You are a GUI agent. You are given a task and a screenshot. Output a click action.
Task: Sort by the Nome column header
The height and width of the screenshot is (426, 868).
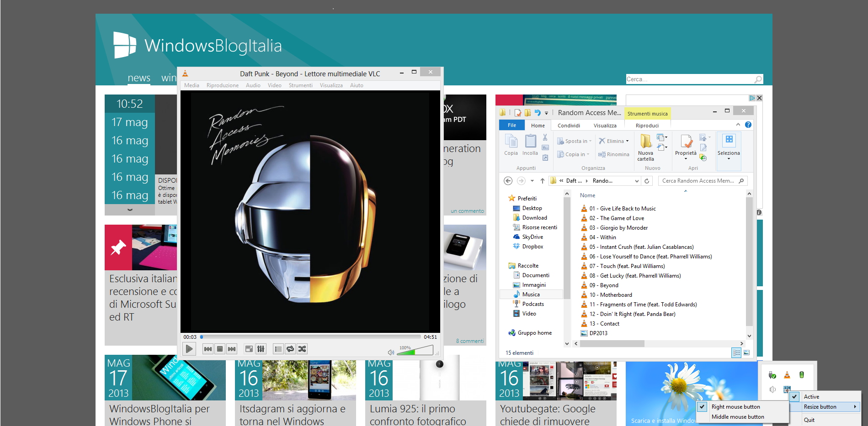[587, 195]
